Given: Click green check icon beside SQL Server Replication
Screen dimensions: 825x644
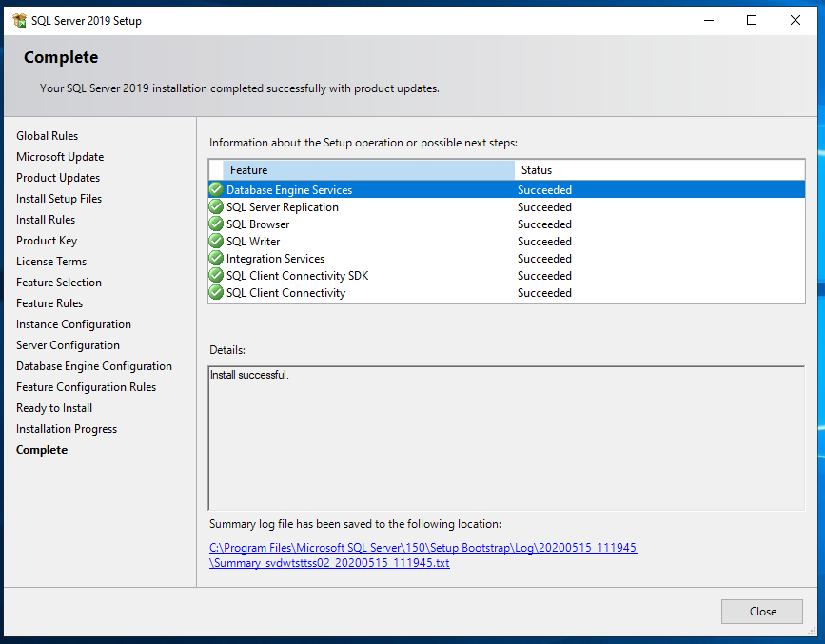Looking at the screenshot, I should tap(216, 206).
